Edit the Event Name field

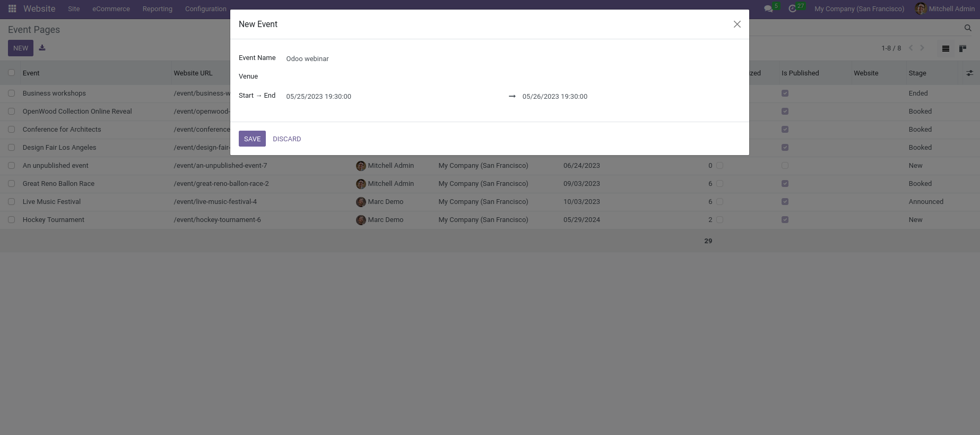[x=513, y=59]
